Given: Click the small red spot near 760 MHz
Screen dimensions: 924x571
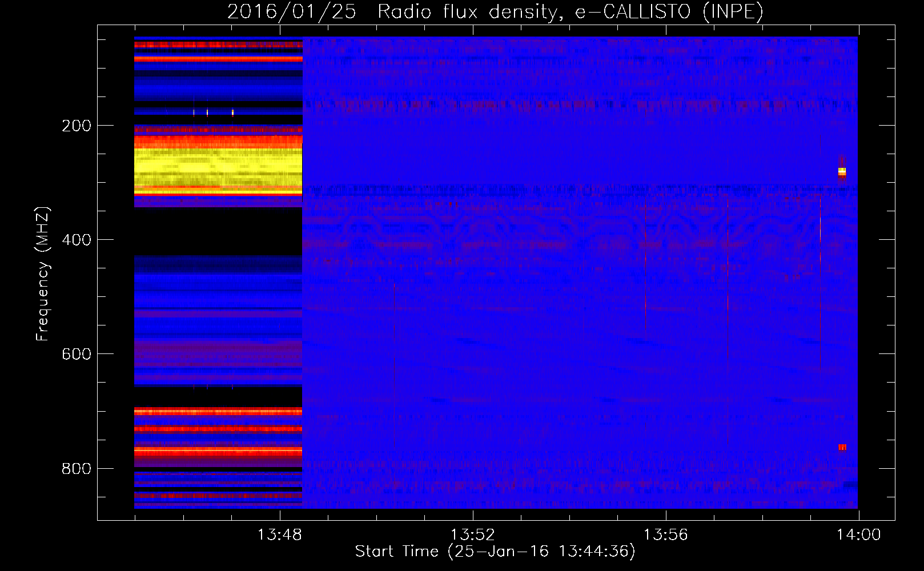Looking at the screenshot, I should click(842, 447).
